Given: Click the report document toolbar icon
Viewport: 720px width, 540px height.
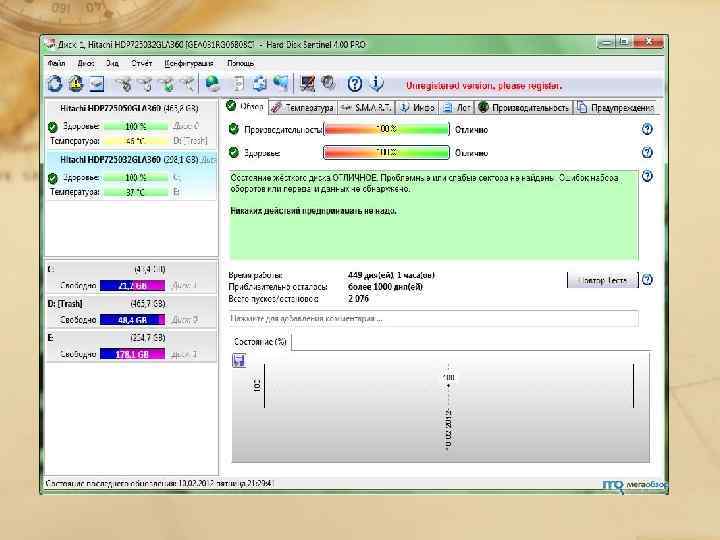Looking at the screenshot, I should 238,84.
